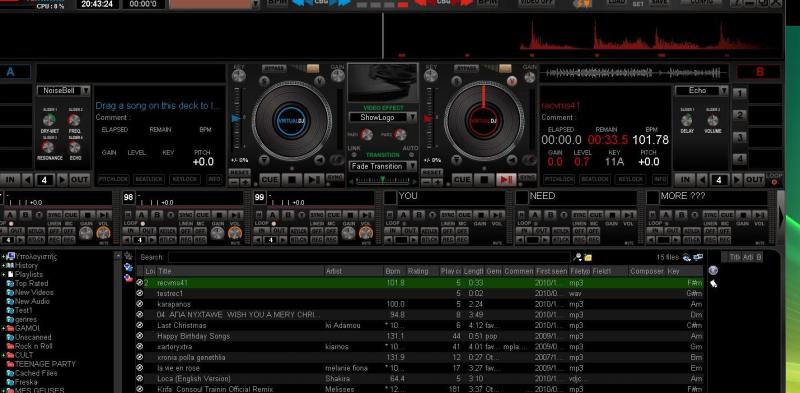Click the deck B pitch slider handle
800x393 pixels.
(x=429, y=118)
